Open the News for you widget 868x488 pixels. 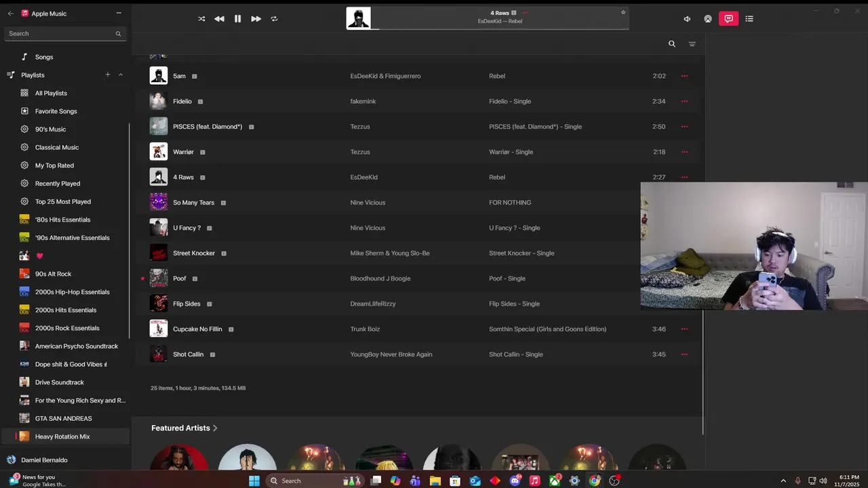(37, 481)
